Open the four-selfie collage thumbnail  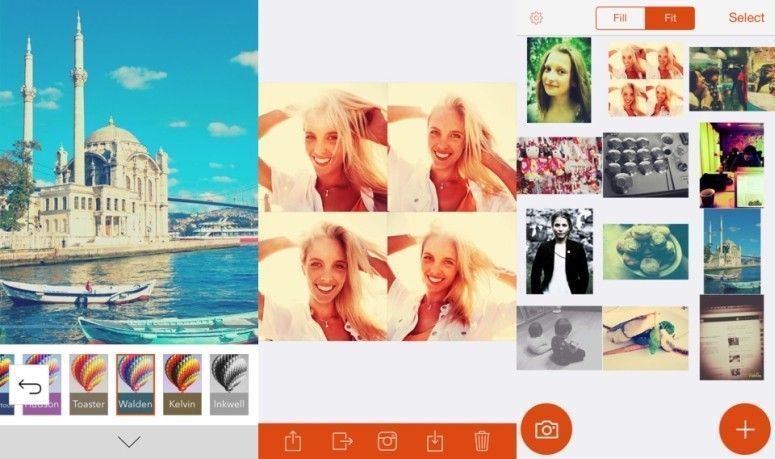tap(646, 79)
